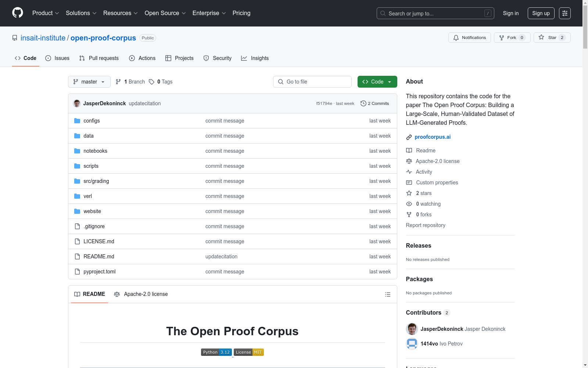View the 2 Commits history
The width and height of the screenshot is (588, 368).
coord(375,103)
